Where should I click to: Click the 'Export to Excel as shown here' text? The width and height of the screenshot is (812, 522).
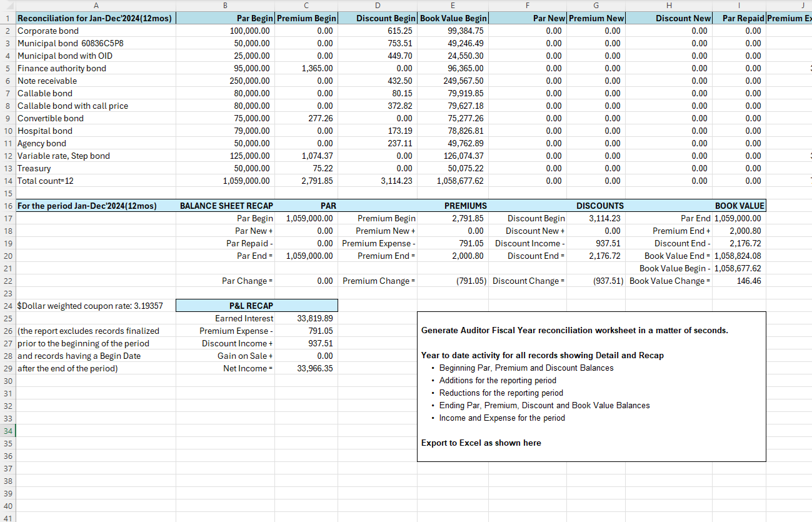[x=481, y=443]
